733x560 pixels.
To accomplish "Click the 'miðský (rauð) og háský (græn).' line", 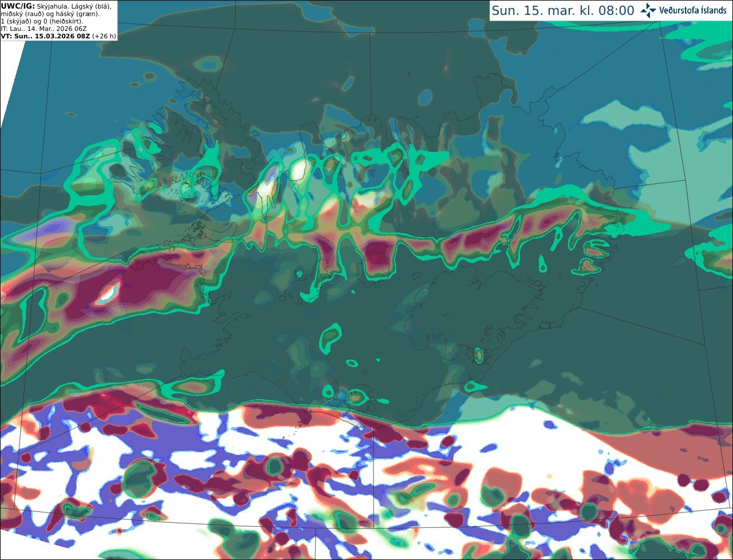I will click(50, 13).
